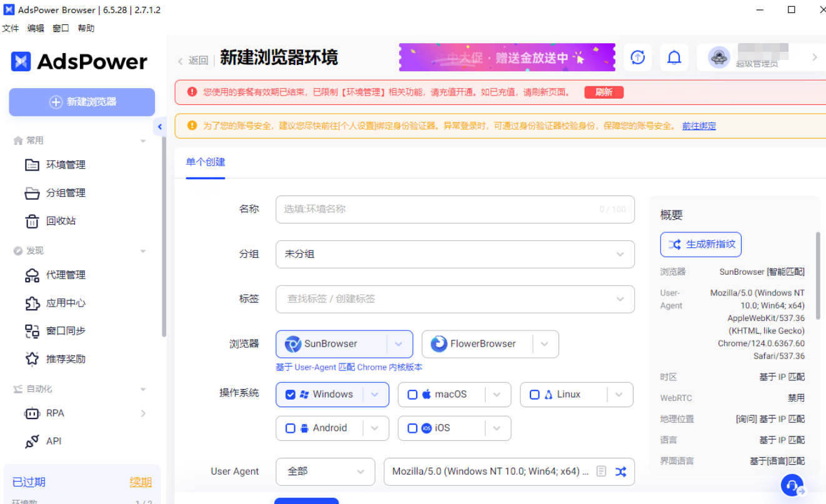Open the 分组 group dropdown showing 未分组
Image resolution: width=826 pixels, height=504 pixels.
[455, 254]
